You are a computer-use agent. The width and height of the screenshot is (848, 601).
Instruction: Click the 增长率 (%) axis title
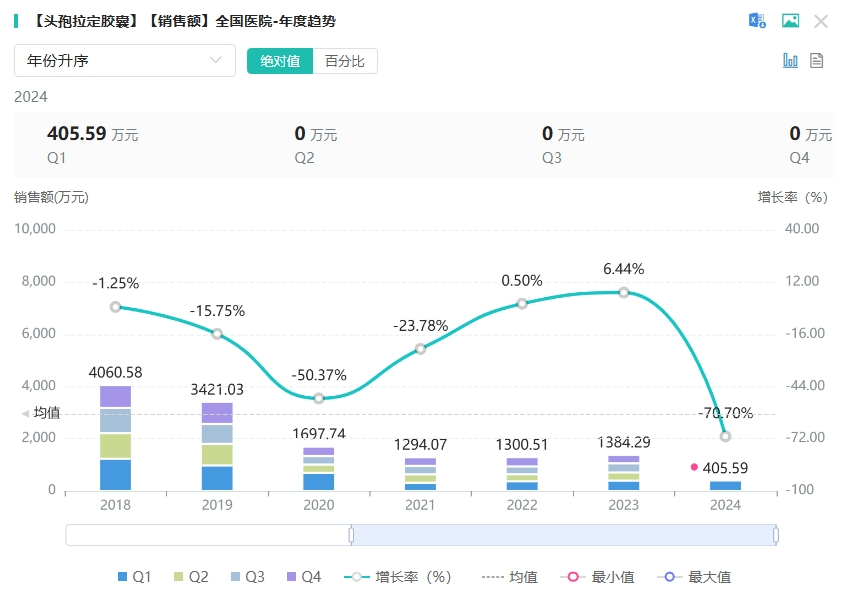[792, 197]
